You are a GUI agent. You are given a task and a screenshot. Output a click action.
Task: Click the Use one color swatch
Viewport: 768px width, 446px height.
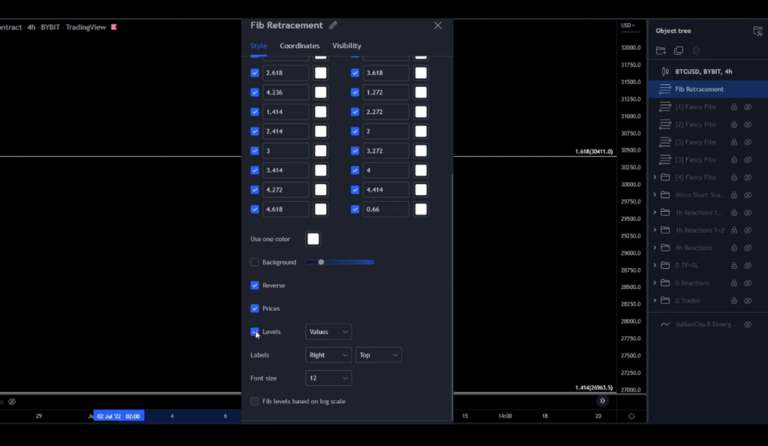[313, 239]
